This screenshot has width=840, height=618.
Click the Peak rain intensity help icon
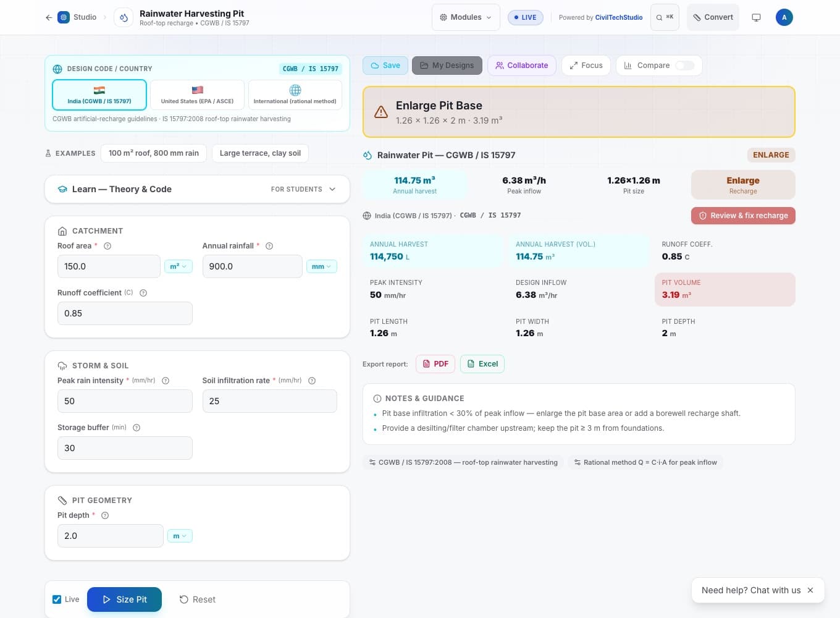[166, 381]
